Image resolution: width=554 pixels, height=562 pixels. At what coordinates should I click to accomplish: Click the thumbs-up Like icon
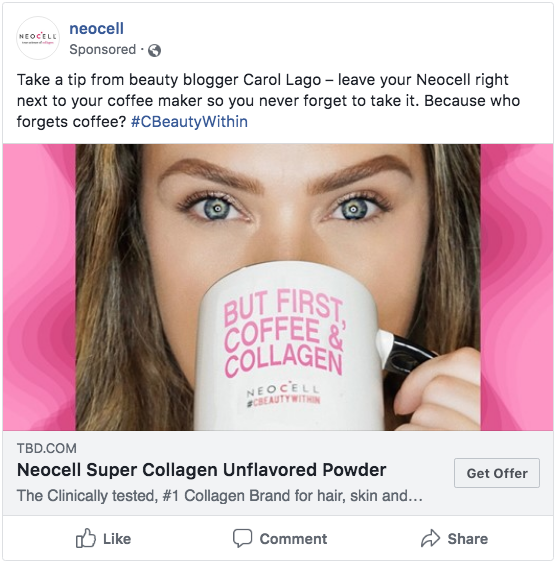[x=86, y=538]
